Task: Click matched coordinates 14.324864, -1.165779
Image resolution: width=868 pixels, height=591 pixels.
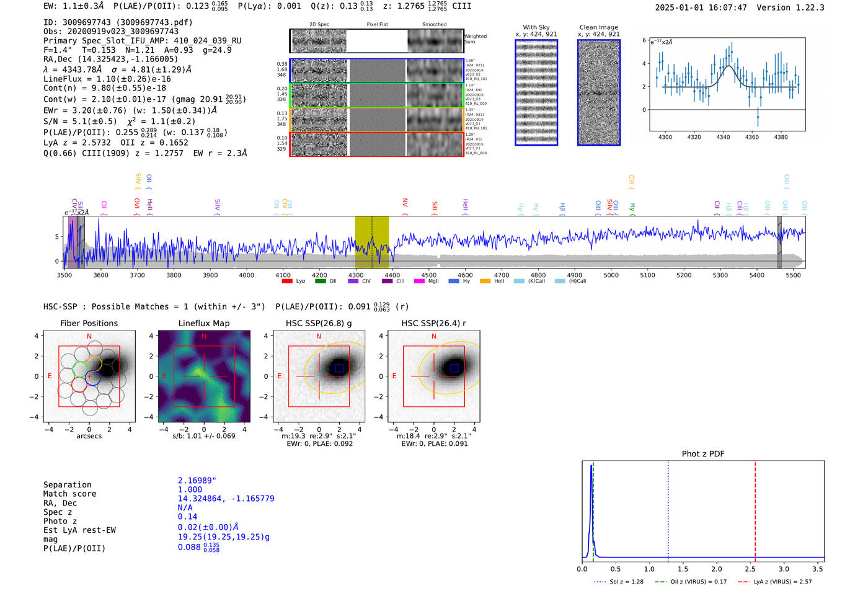Action: point(226,499)
